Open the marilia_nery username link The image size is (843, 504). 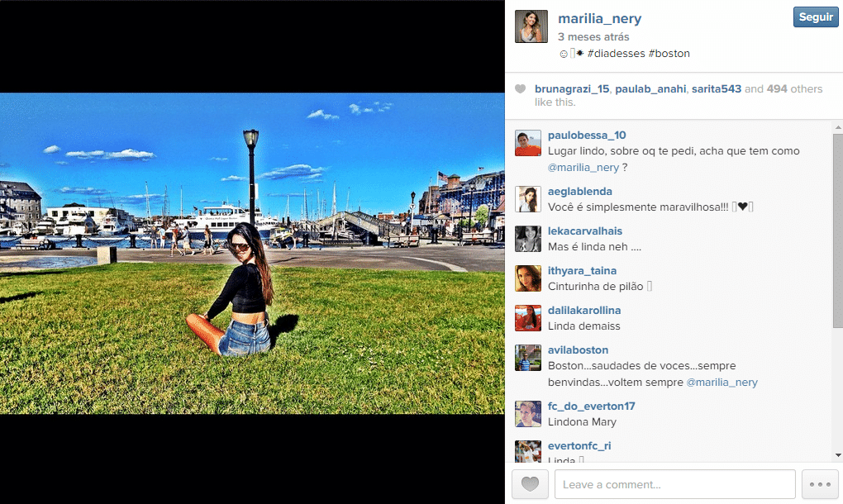599,19
